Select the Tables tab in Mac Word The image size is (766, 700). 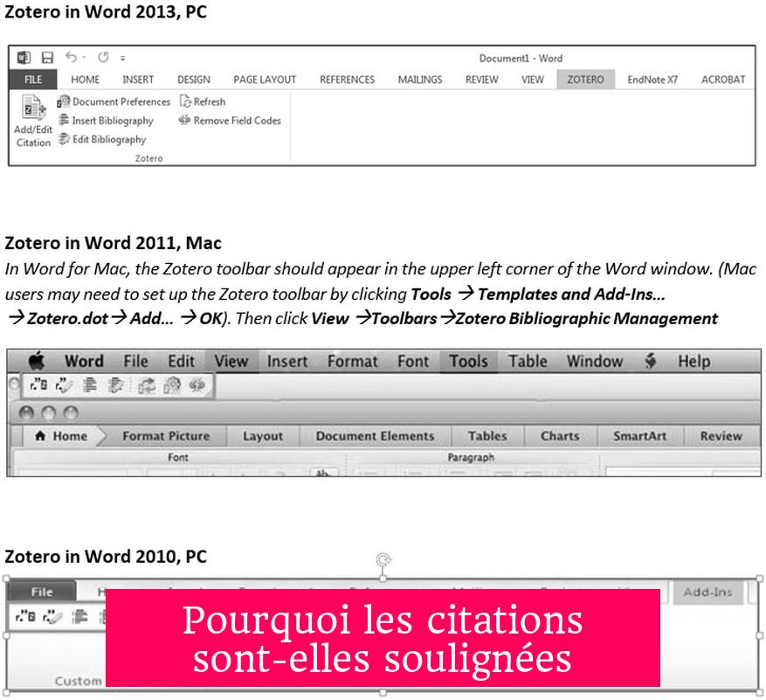coord(487,435)
